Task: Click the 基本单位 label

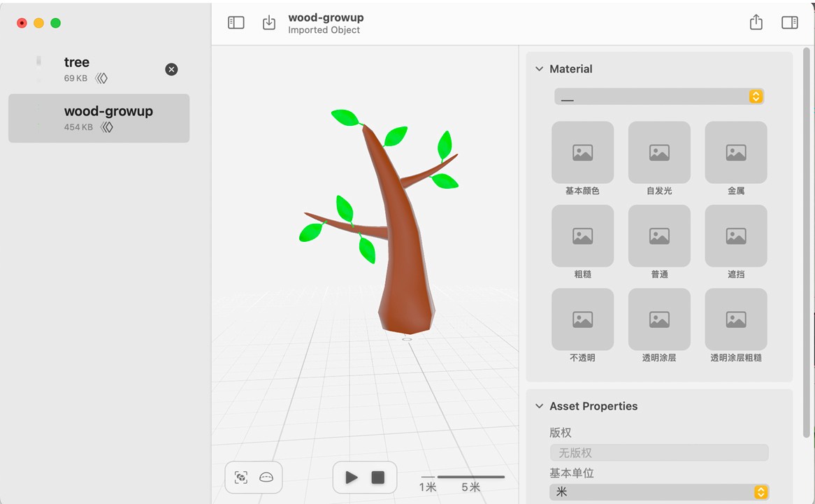Action: tap(571, 473)
